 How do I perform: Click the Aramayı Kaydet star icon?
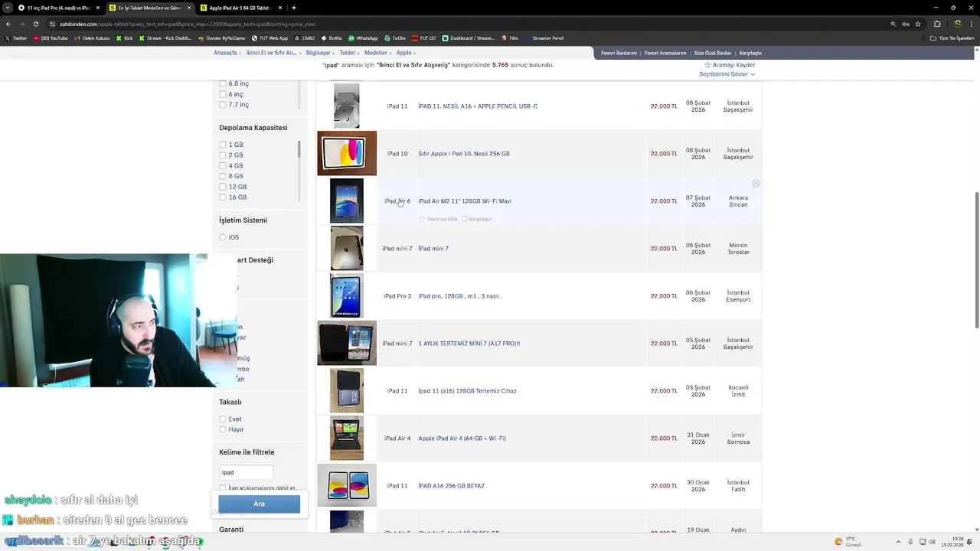707,65
